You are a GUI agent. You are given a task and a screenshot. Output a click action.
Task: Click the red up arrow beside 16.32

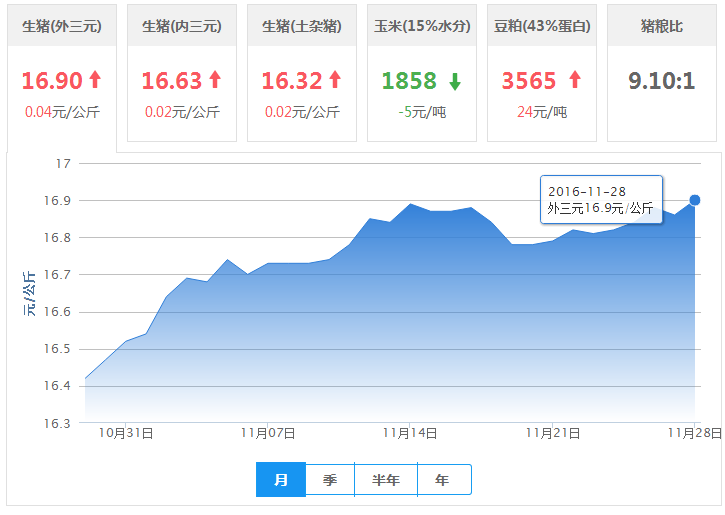[x=335, y=79]
